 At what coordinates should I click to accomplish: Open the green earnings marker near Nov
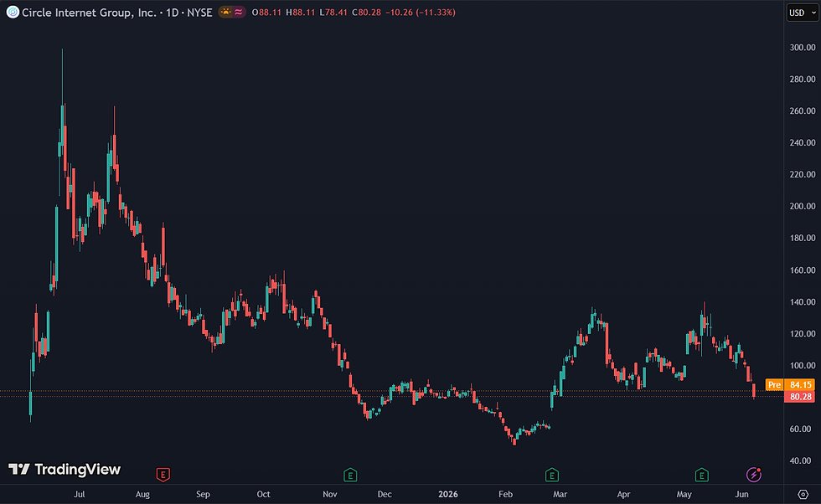pyautogui.click(x=350, y=476)
